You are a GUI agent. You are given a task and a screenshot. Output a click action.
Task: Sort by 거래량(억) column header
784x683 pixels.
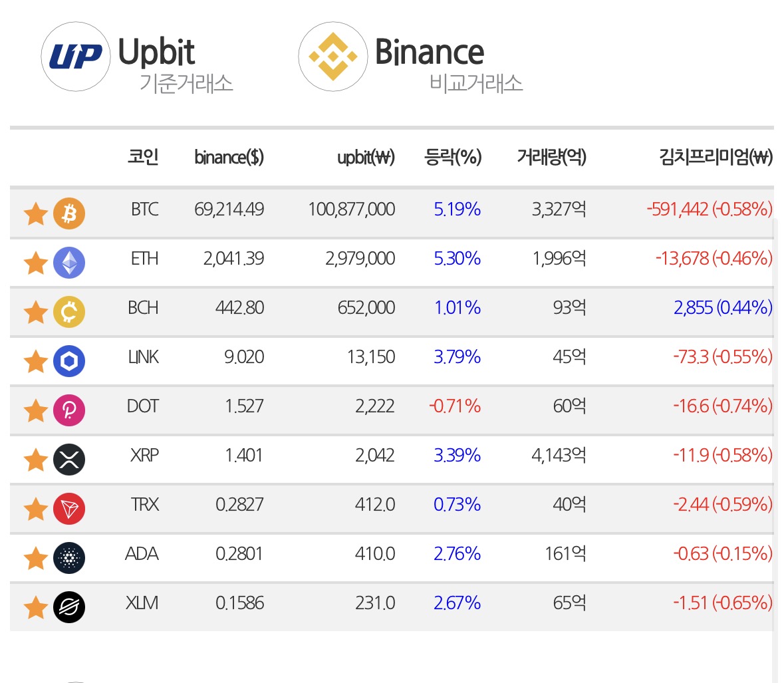[x=551, y=157]
